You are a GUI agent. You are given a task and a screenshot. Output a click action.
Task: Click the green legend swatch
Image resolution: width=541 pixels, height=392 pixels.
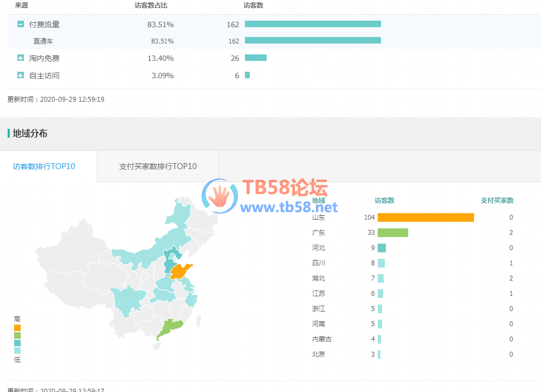(17, 335)
